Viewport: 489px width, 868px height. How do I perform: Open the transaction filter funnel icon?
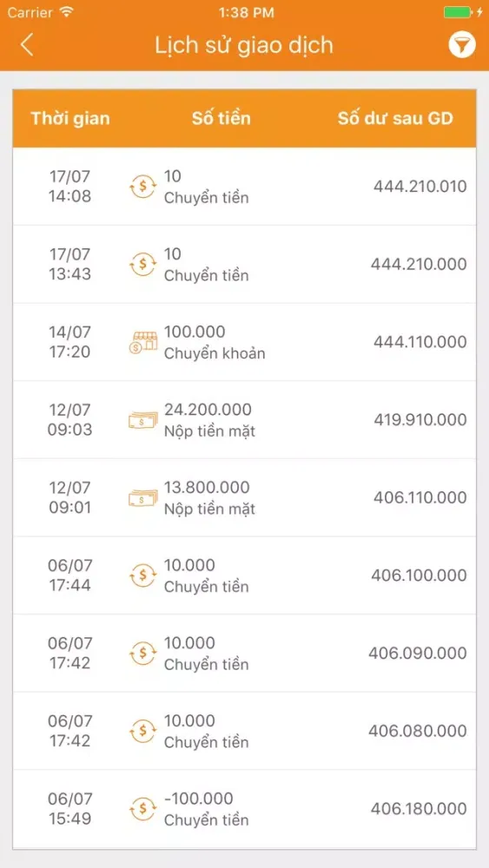(x=462, y=45)
